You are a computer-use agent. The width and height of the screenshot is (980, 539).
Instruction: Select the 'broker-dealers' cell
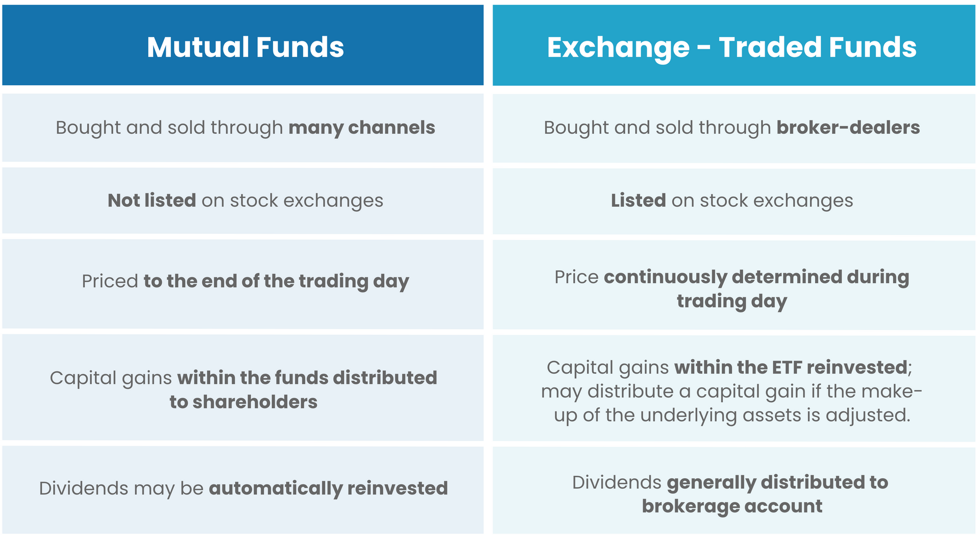pos(733,128)
